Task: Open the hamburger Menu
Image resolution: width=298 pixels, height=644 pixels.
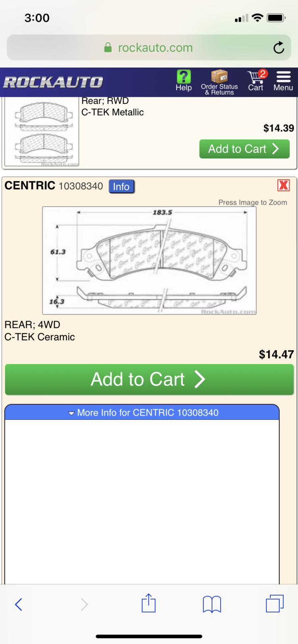Action: tap(283, 81)
